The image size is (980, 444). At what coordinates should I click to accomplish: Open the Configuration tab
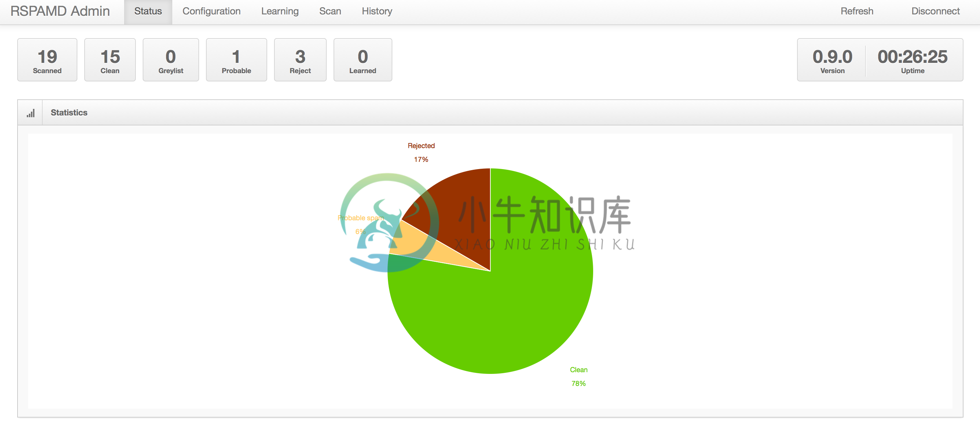211,11
